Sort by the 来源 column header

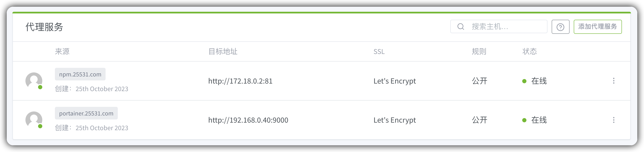click(62, 51)
